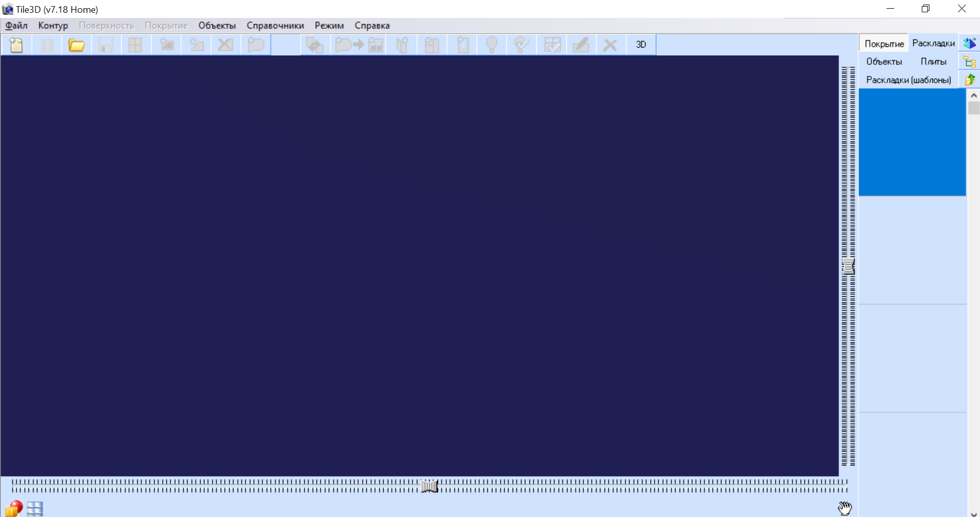This screenshot has height=517, width=980.
Task: Switch to the Объекты tab in the right panel
Action: tap(884, 62)
